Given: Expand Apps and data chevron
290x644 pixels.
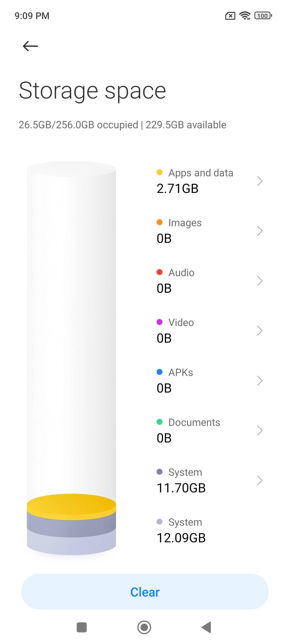Looking at the screenshot, I should (259, 181).
